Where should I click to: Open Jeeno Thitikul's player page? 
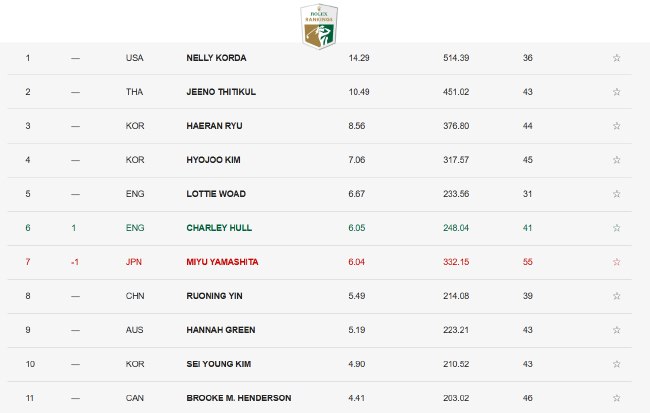point(221,92)
